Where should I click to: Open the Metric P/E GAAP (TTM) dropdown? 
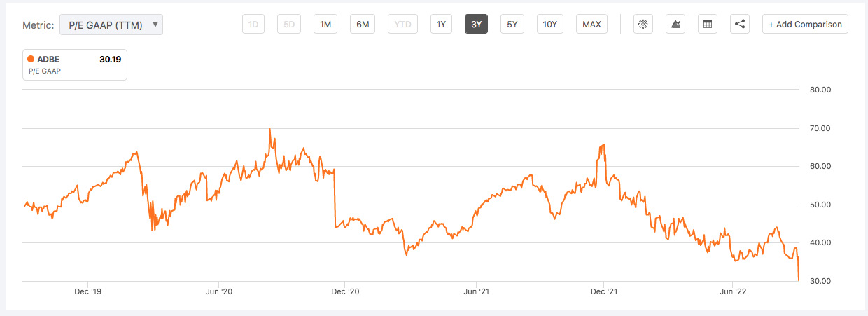coord(111,25)
